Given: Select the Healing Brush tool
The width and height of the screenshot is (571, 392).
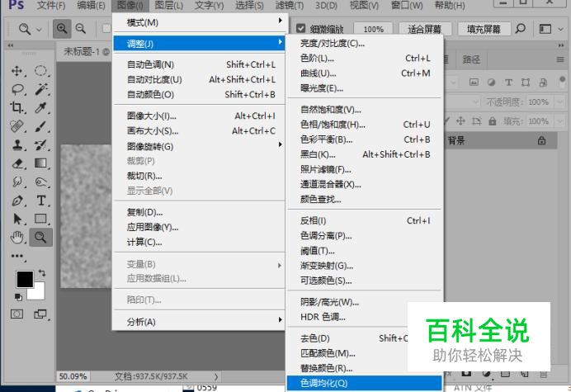Looking at the screenshot, I should point(17,126).
